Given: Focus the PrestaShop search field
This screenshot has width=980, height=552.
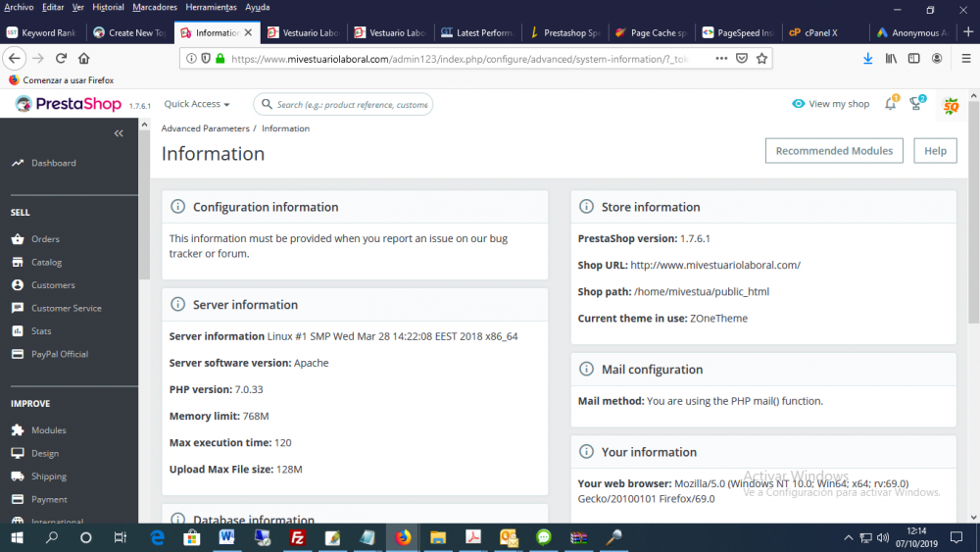Looking at the screenshot, I should click(x=344, y=104).
